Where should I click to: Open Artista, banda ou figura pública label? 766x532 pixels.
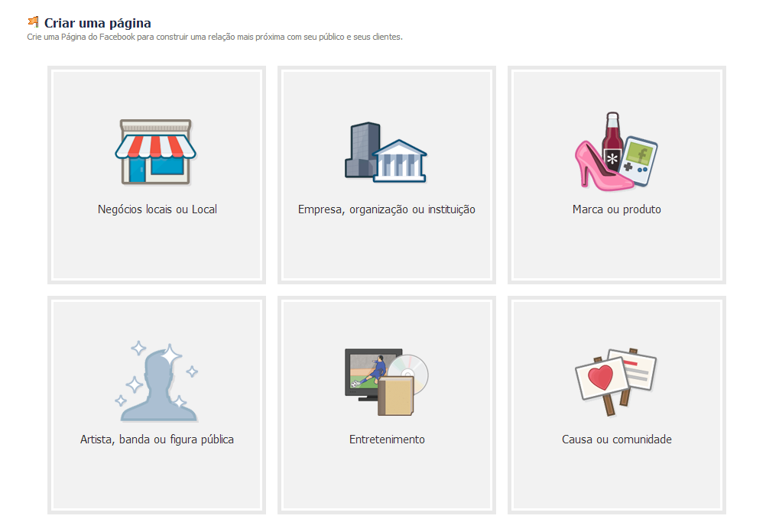(x=157, y=440)
